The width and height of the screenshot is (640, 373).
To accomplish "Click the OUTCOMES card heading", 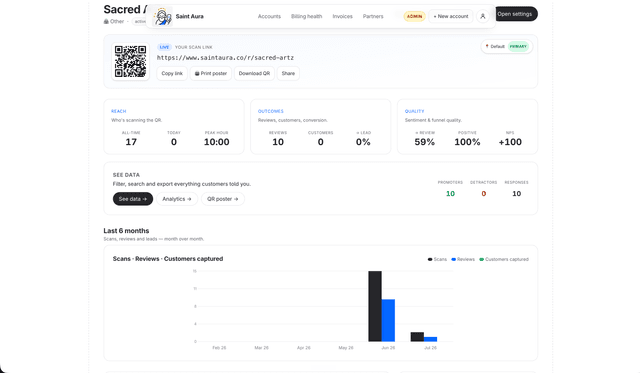I will [271, 111].
